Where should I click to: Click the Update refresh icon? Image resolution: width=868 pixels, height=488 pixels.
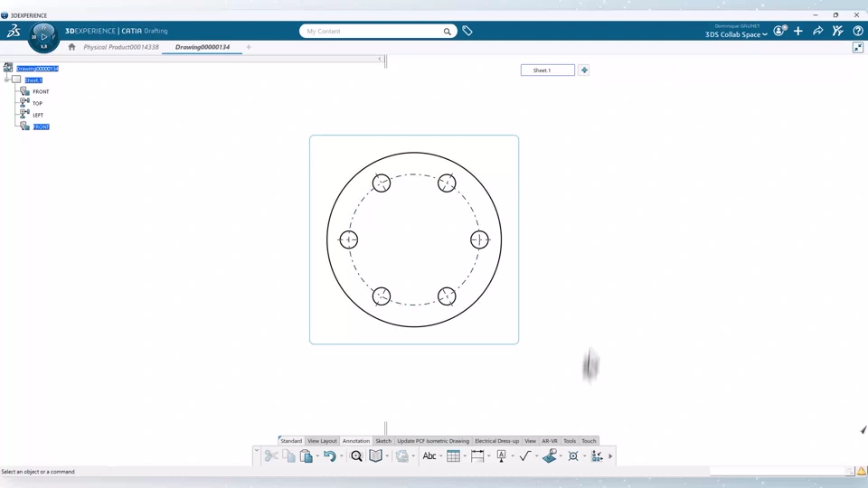pos(401,455)
